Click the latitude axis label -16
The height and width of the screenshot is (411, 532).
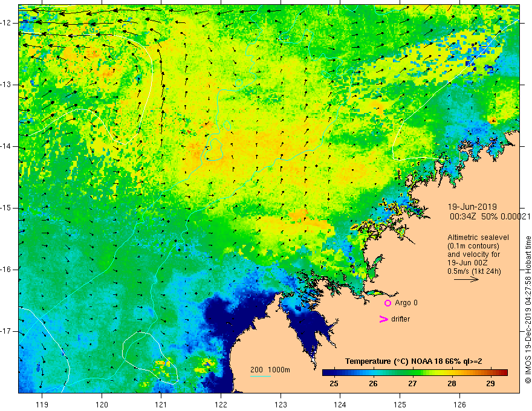pyautogui.click(x=6, y=270)
